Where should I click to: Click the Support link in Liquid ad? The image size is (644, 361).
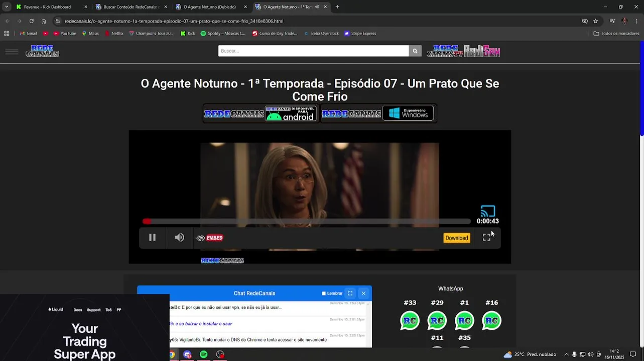pyautogui.click(x=94, y=310)
